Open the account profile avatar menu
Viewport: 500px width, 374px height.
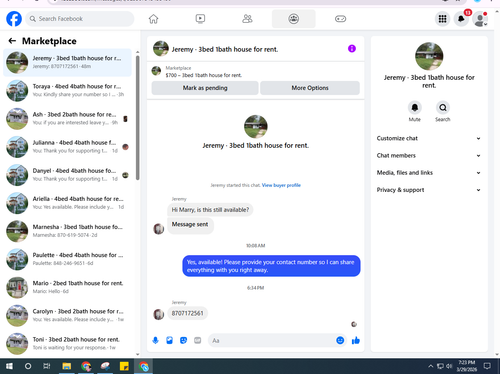click(480, 19)
